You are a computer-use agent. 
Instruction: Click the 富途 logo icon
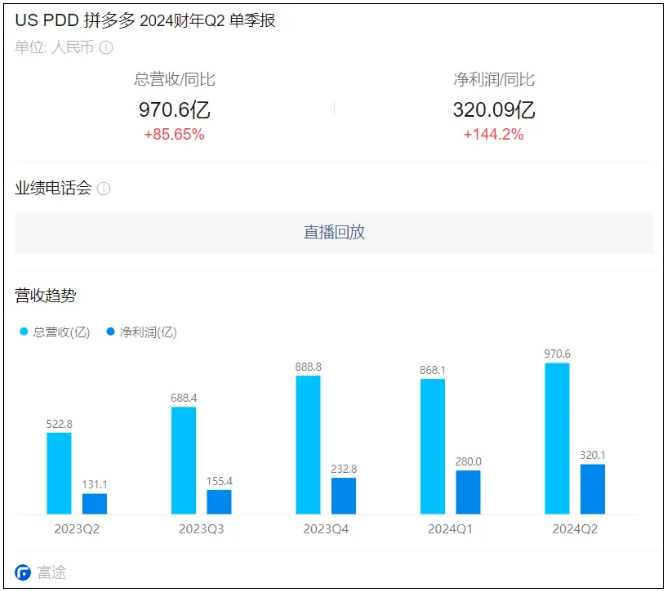23,572
